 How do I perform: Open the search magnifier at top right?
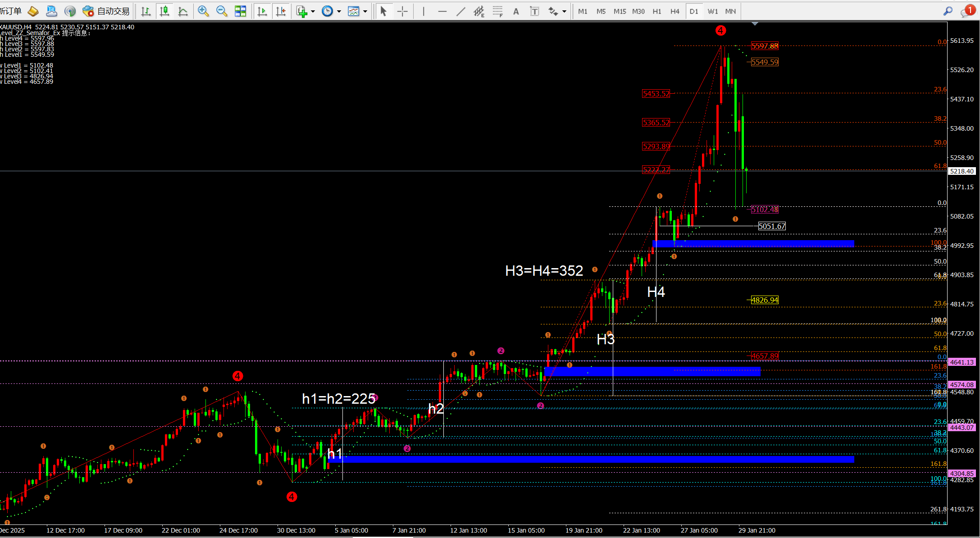[948, 11]
